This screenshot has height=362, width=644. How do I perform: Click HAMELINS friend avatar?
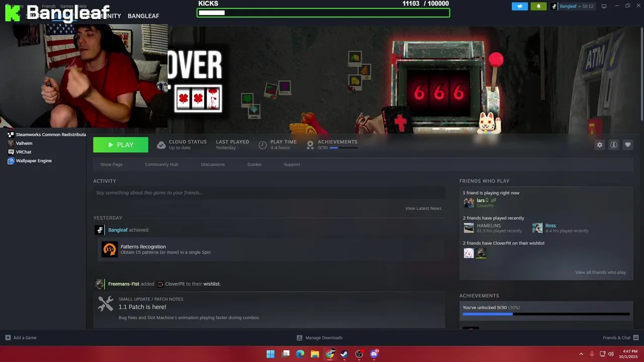pyautogui.click(x=469, y=228)
